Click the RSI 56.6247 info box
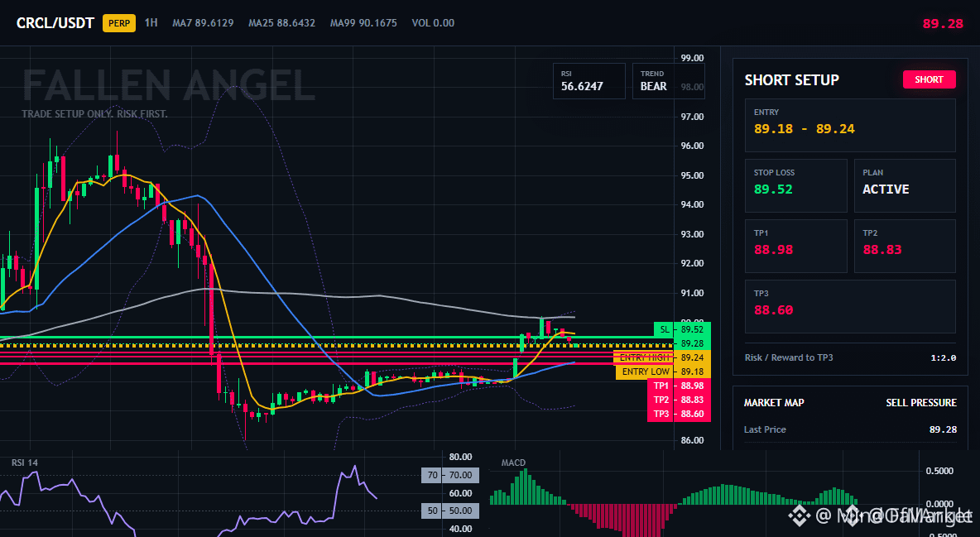Image resolution: width=980 pixels, height=537 pixels. pyautogui.click(x=588, y=81)
